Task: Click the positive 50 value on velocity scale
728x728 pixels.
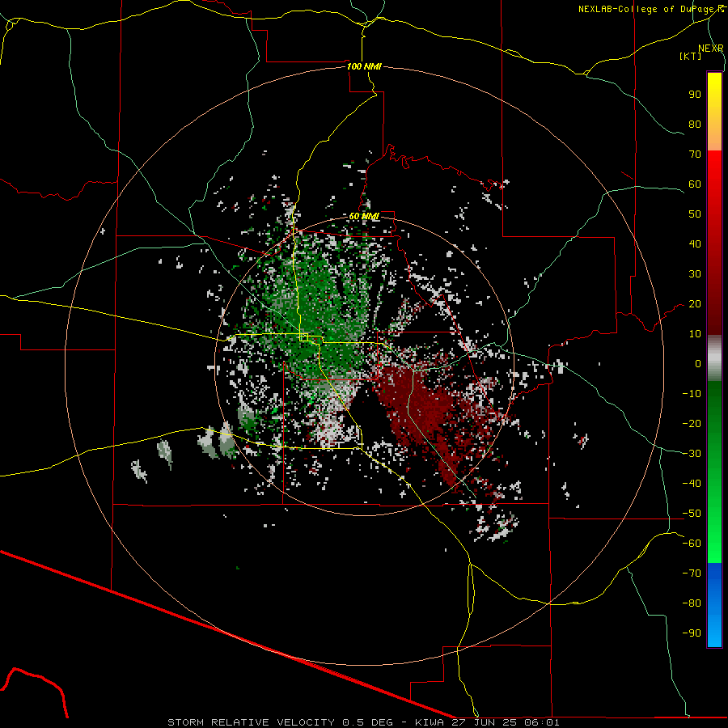Action: [695, 214]
